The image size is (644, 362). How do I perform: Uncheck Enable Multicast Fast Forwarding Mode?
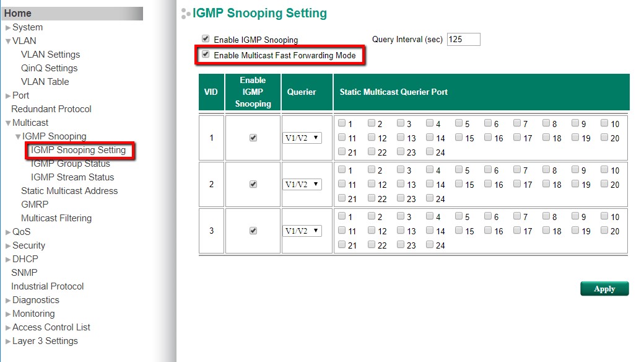coord(206,55)
